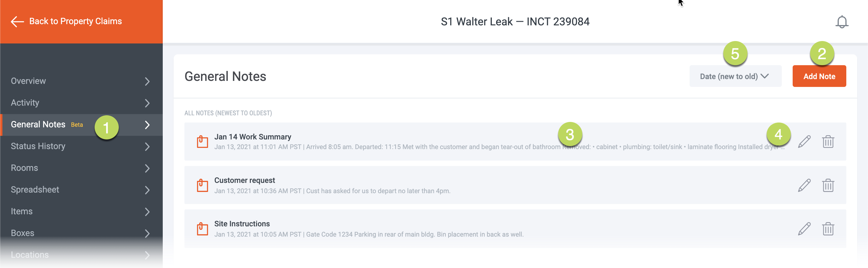Expand the Overview menu chevron
This screenshot has height=268, width=868.
coord(147,81)
